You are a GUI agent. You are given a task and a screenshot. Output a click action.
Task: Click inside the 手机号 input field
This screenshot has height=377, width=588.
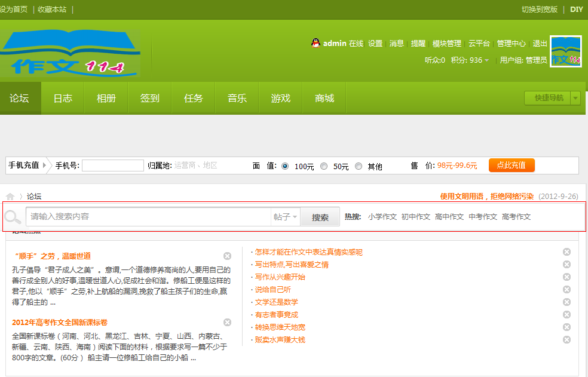point(113,165)
